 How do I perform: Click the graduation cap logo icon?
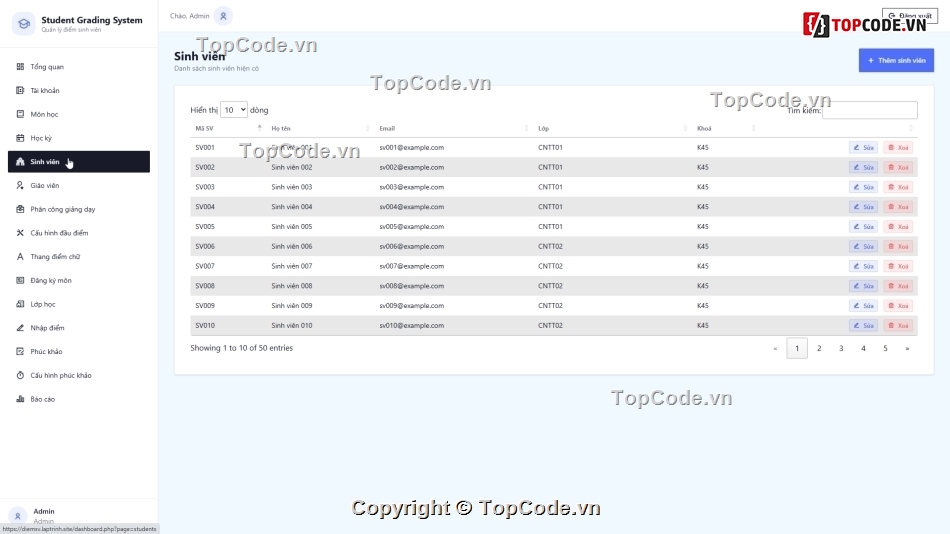pos(23,24)
